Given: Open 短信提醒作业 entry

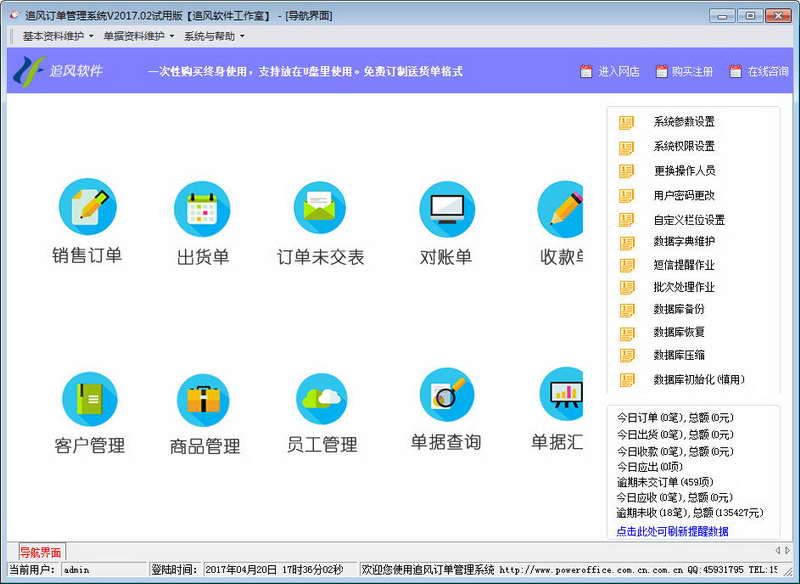Looking at the screenshot, I should (x=684, y=265).
